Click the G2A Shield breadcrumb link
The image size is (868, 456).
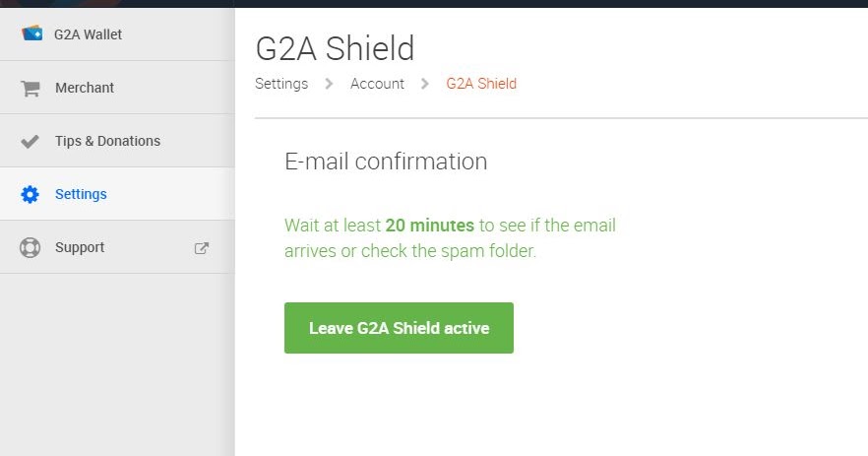coord(481,84)
